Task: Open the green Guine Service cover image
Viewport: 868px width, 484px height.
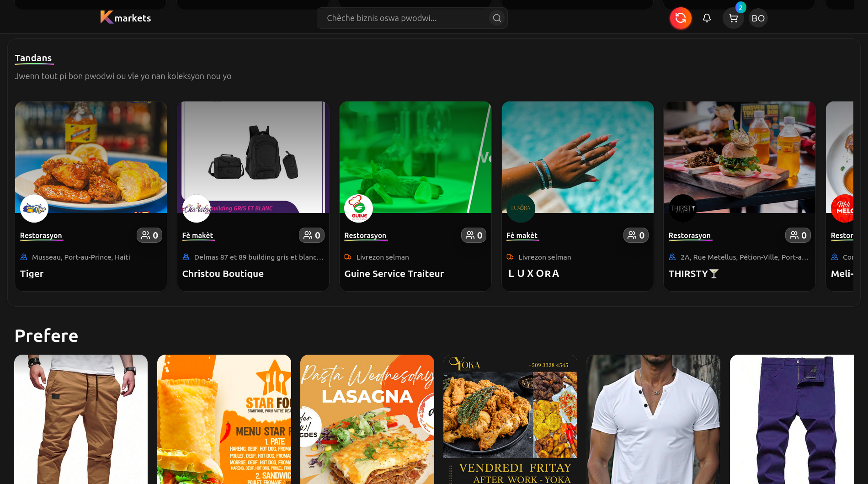Action: pyautogui.click(x=415, y=157)
